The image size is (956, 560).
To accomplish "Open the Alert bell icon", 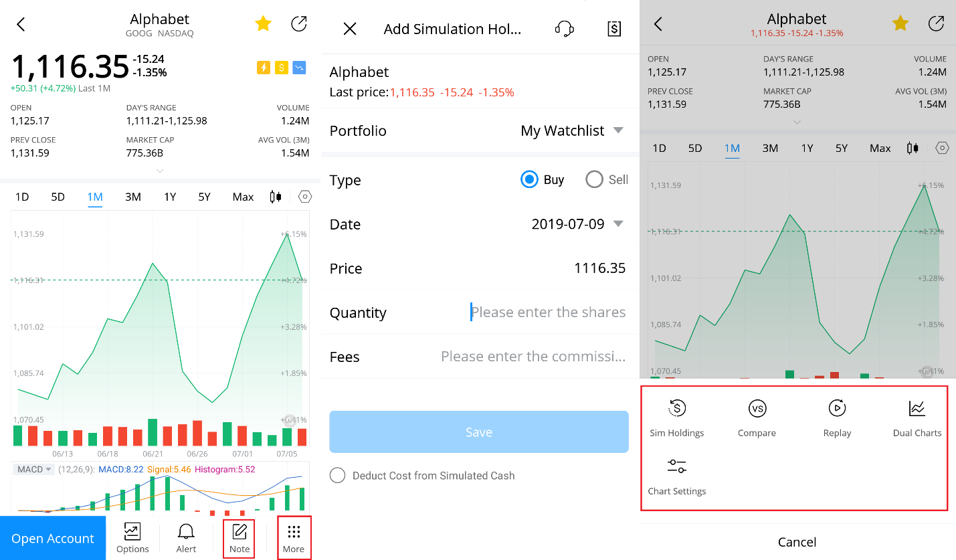I will pyautogui.click(x=186, y=533).
